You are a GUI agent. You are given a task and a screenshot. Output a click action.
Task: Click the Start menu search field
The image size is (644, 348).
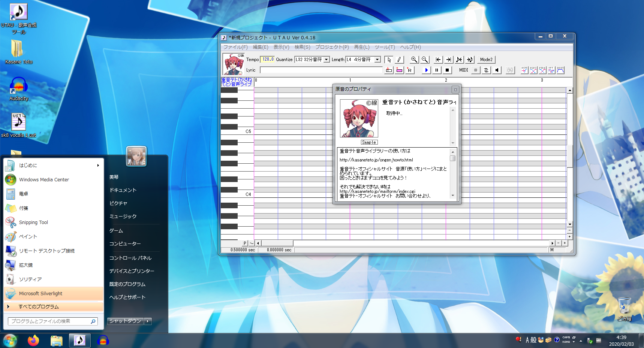click(52, 321)
